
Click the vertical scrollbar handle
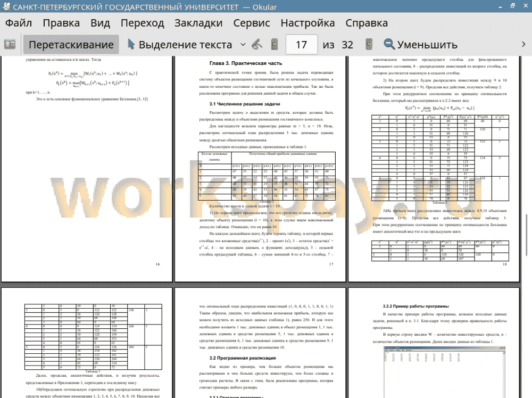click(527, 235)
